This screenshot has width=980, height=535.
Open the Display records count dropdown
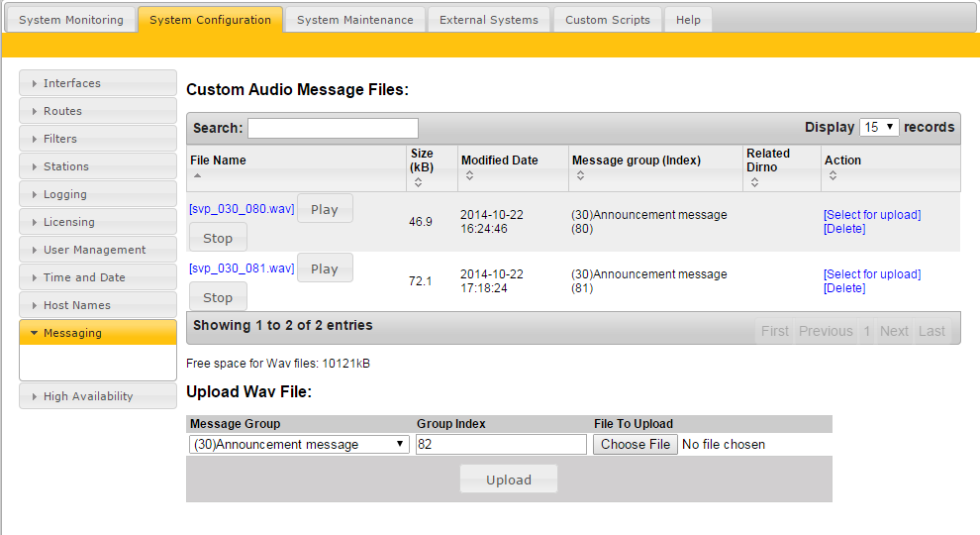point(879,127)
